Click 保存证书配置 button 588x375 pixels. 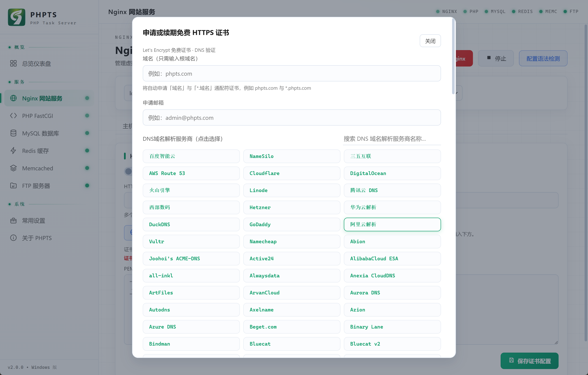[529, 361]
